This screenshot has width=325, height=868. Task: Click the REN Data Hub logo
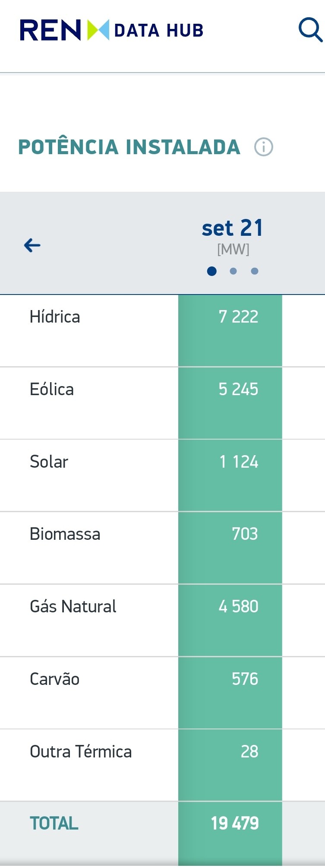click(x=111, y=30)
